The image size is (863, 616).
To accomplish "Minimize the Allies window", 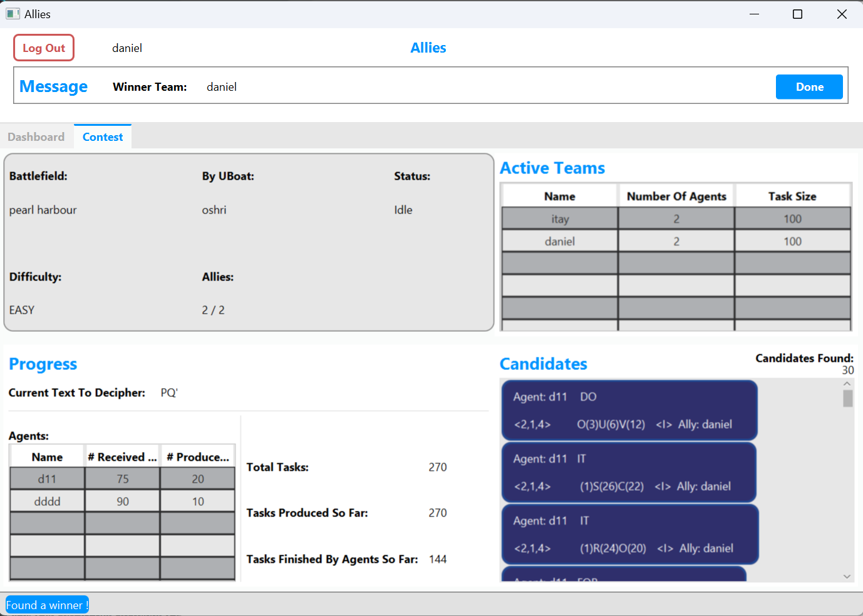I will click(x=754, y=14).
